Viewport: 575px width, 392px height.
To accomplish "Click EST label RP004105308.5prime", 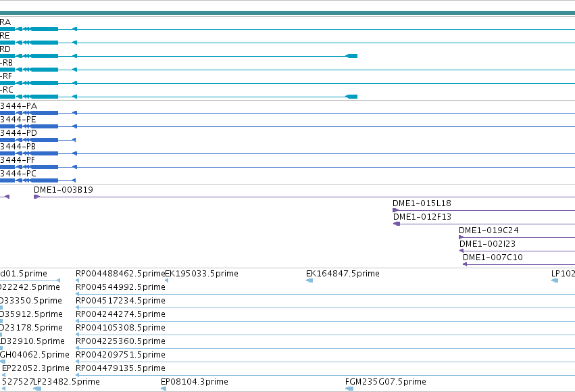I will [120, 328].
